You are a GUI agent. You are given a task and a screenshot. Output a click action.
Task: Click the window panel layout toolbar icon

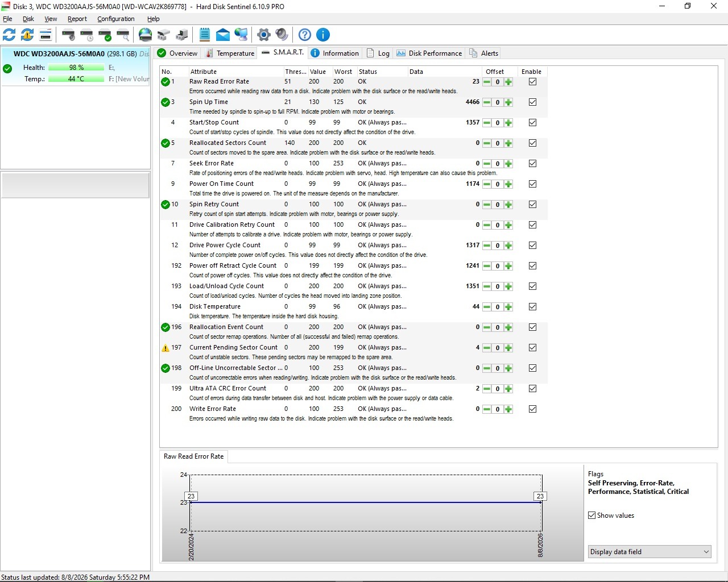point(45,35)
